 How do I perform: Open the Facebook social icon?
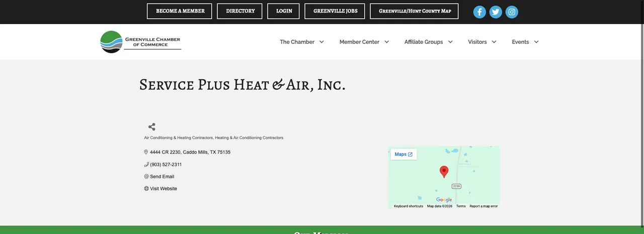coord(479,12)
